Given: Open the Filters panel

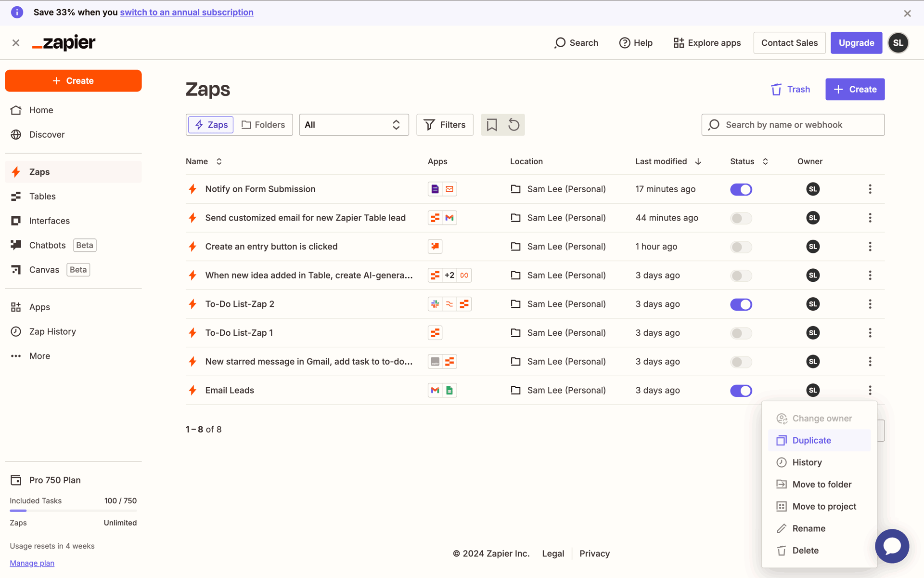Looking at the screenshot, I should (445, 125).
